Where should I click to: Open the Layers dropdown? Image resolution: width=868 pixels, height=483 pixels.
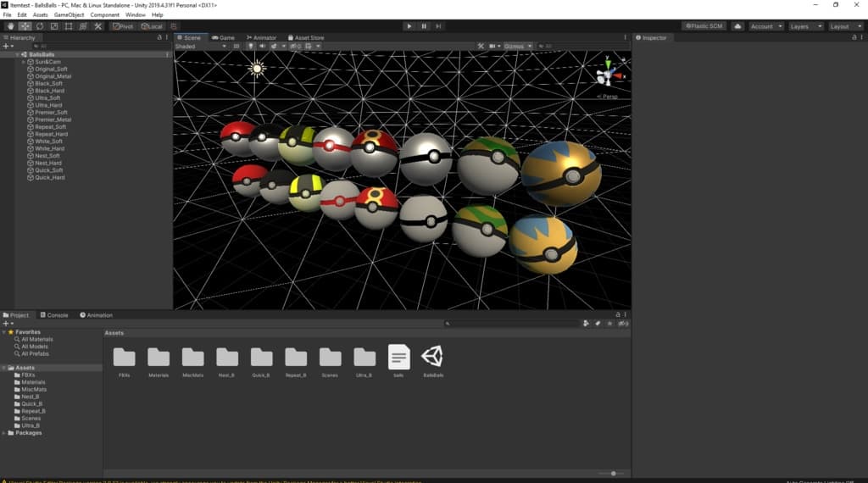point(804,26)
